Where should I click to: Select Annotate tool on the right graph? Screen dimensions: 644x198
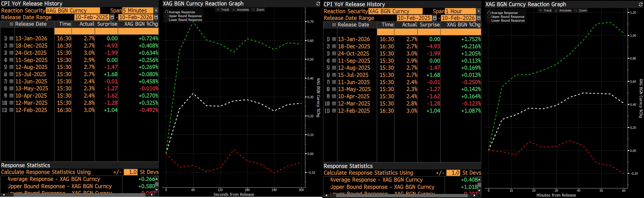point(563,11)
